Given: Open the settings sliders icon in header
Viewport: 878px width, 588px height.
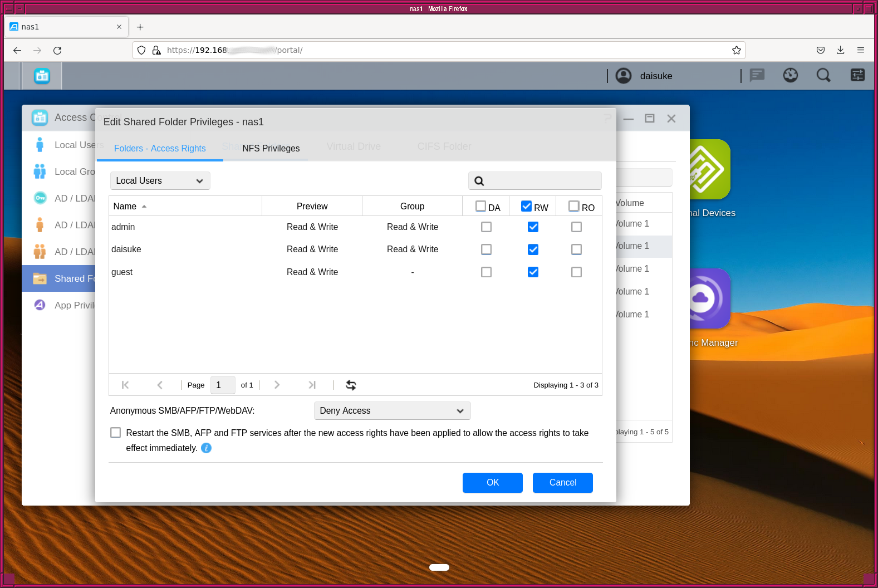Looking at the screenshot, I should [x=857, y=75].
